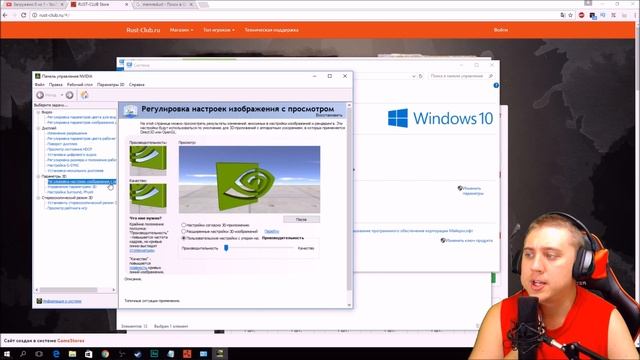
Task: Click the system information icon at bottom-left
Action: pos(39,301)
